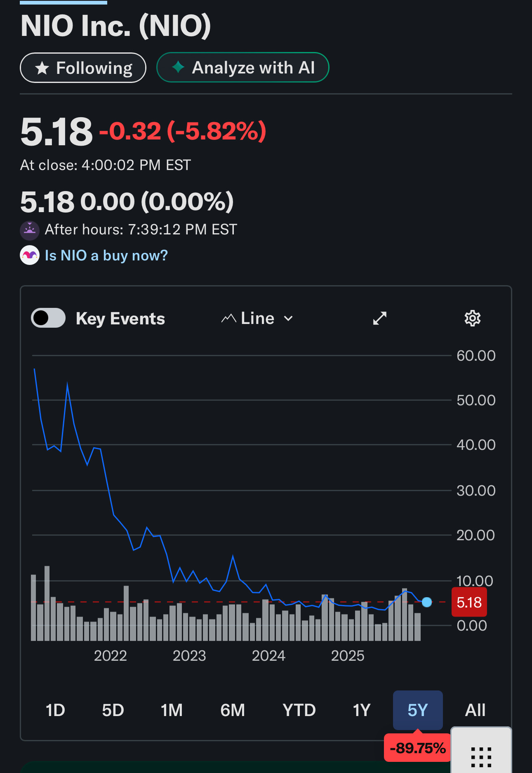532x773 pixels.
Task: Toggle the Key Events switch
Action: tap(48, 318)
